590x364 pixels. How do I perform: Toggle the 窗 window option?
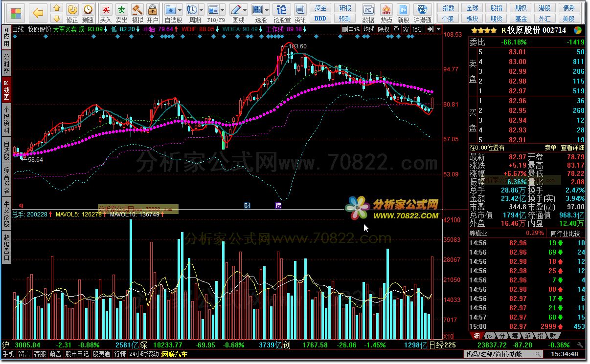(x=406, y=29)
